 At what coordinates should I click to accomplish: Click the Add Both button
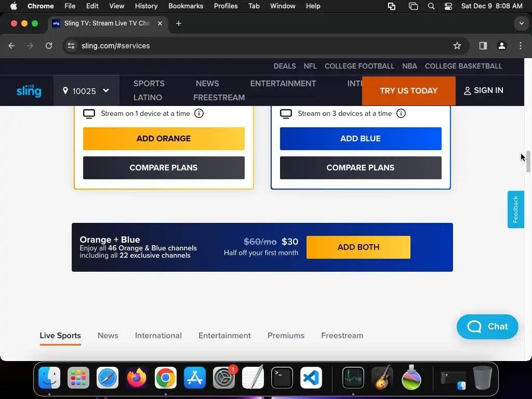click(x=358, y=247)
